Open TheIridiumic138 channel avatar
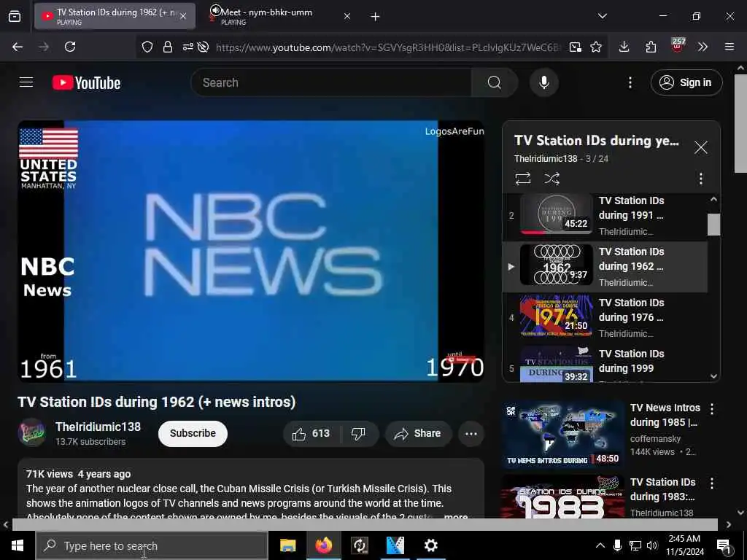 coord(31,432)
